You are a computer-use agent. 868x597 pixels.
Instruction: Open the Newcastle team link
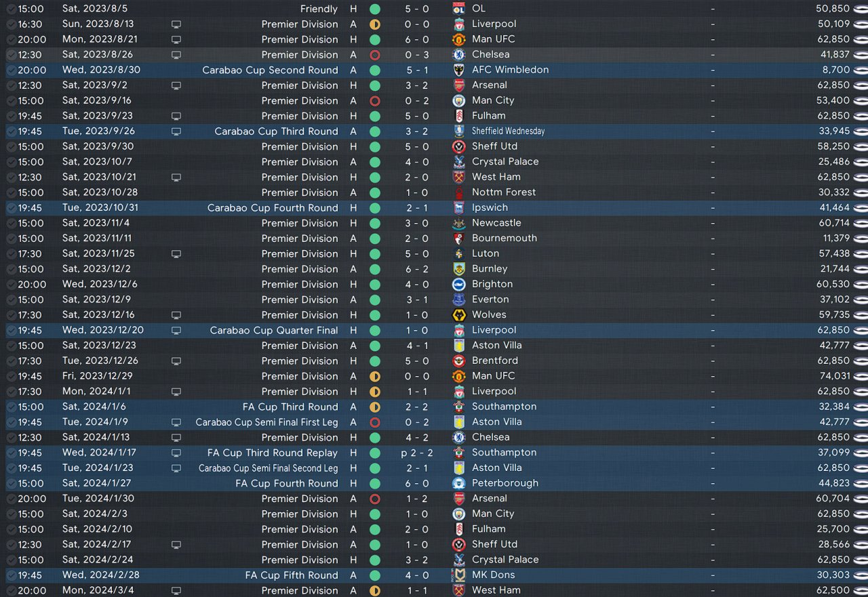tap(496, 223)
